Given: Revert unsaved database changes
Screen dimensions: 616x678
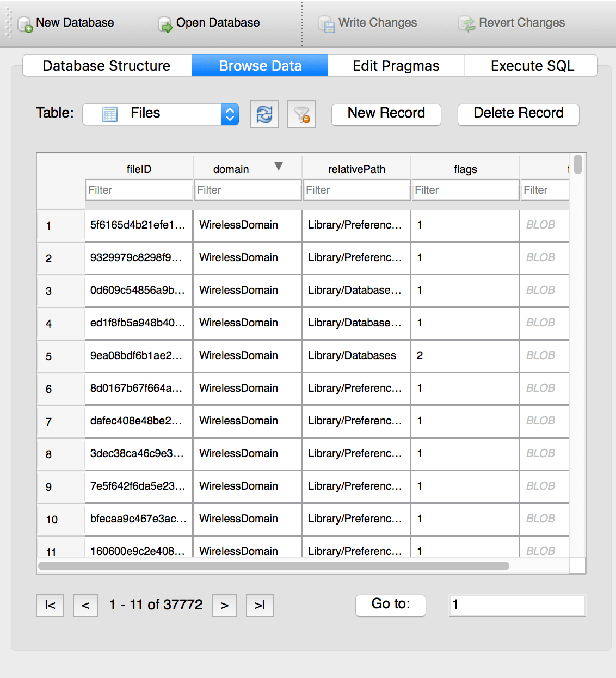Looking at the screenshot, I should (512, 23).
